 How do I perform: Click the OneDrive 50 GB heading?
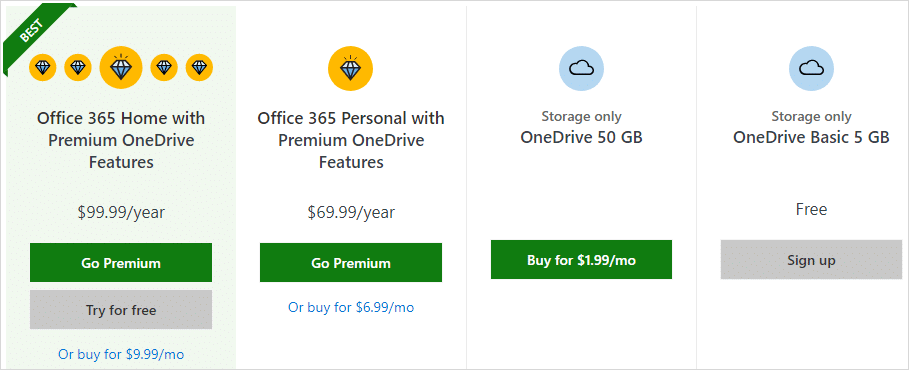(x=581, y=137)
